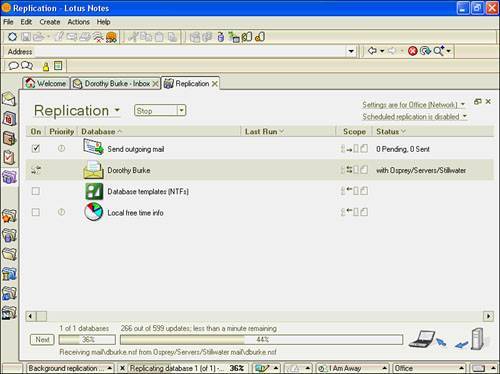Open the Replication bookmark in sidebar
Screen dimensions: 500x374
[9, 177]
